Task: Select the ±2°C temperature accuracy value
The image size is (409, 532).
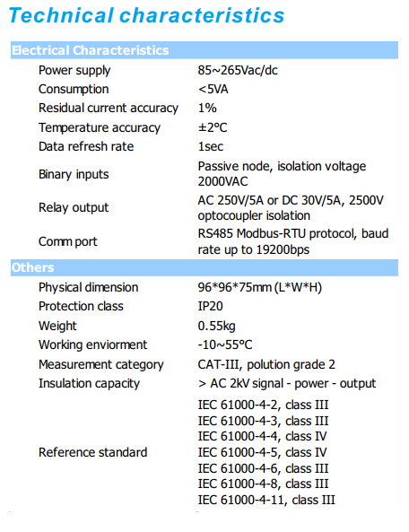Action: [213, 127]
